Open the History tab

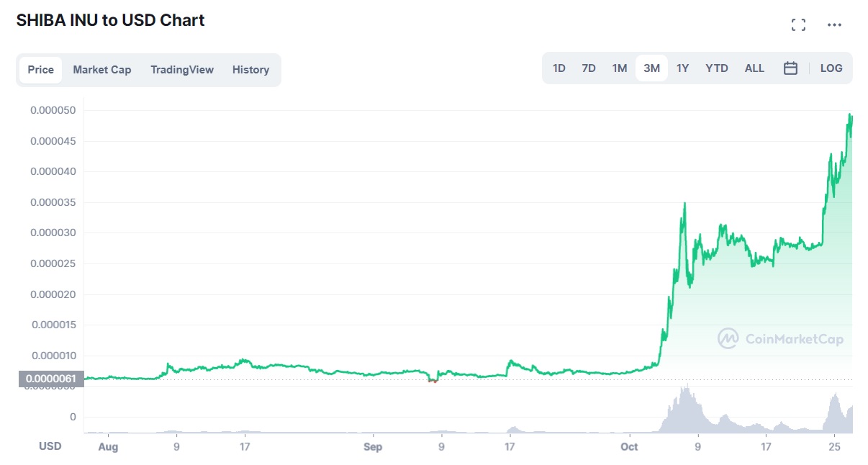[250, 70]
